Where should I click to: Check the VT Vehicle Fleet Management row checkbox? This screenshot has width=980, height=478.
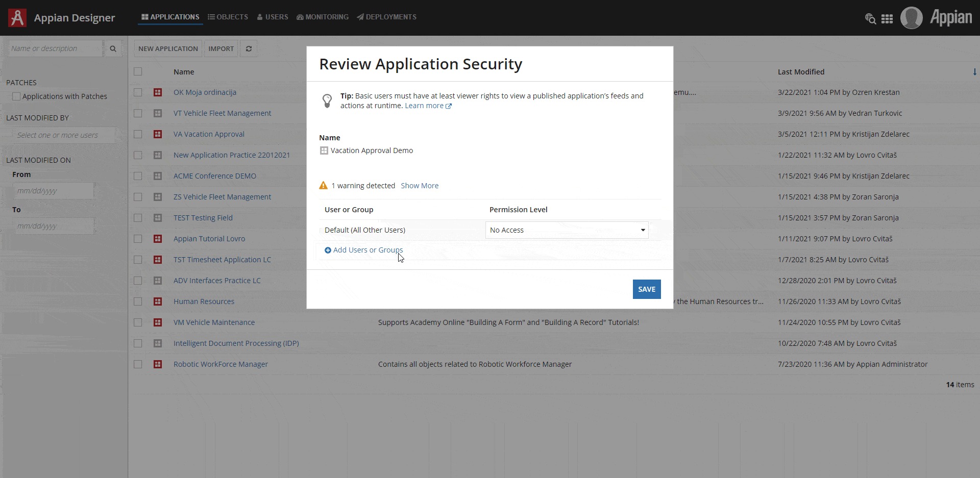tap(138, 113)
